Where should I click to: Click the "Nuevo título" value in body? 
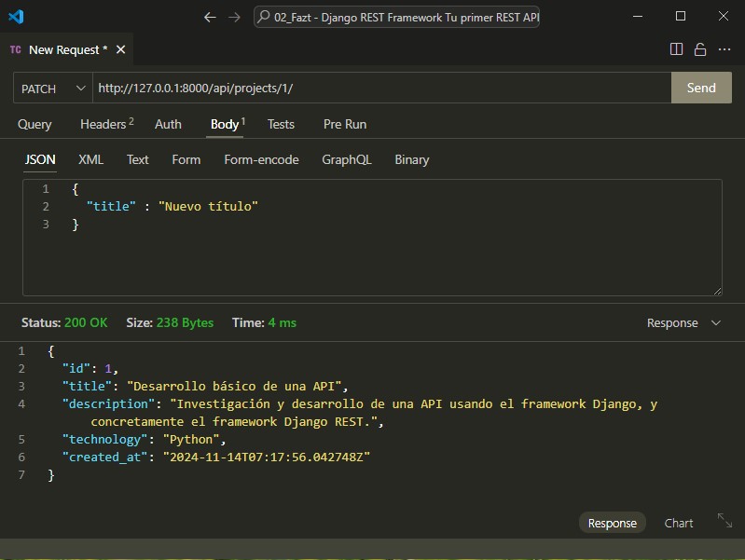208,206
